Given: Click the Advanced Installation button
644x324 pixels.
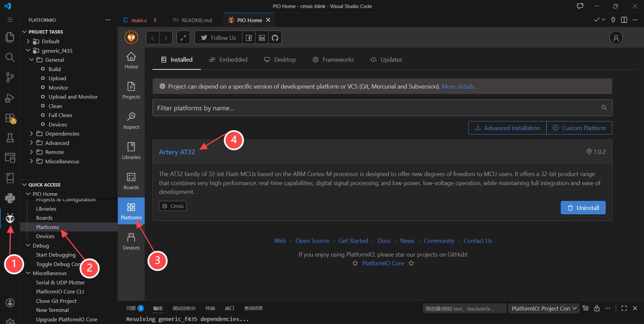Looking at the screenshot, I should click(x=508, y=128).
